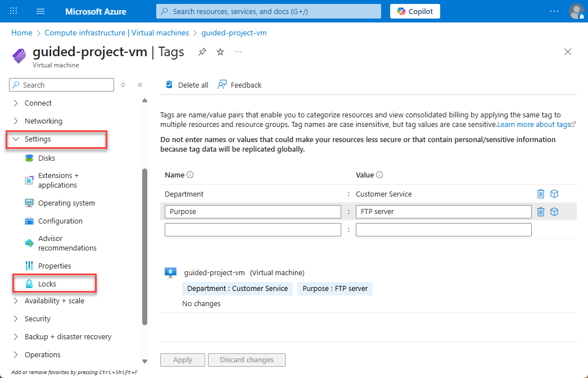Screen dimensions: 588x378
Task: Add the page to favorites with the star
Action: (220, 52)
